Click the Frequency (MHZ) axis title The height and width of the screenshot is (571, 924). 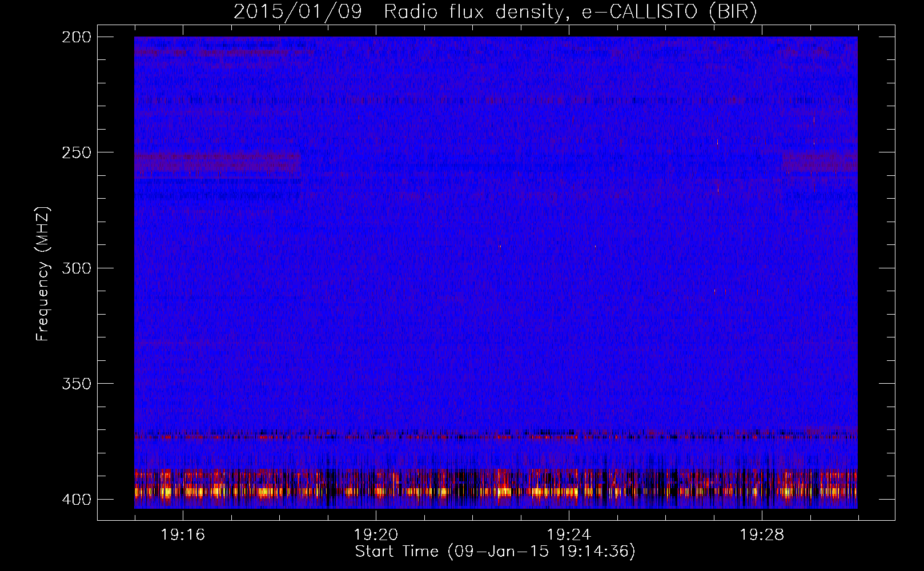(x=43, y=274)
